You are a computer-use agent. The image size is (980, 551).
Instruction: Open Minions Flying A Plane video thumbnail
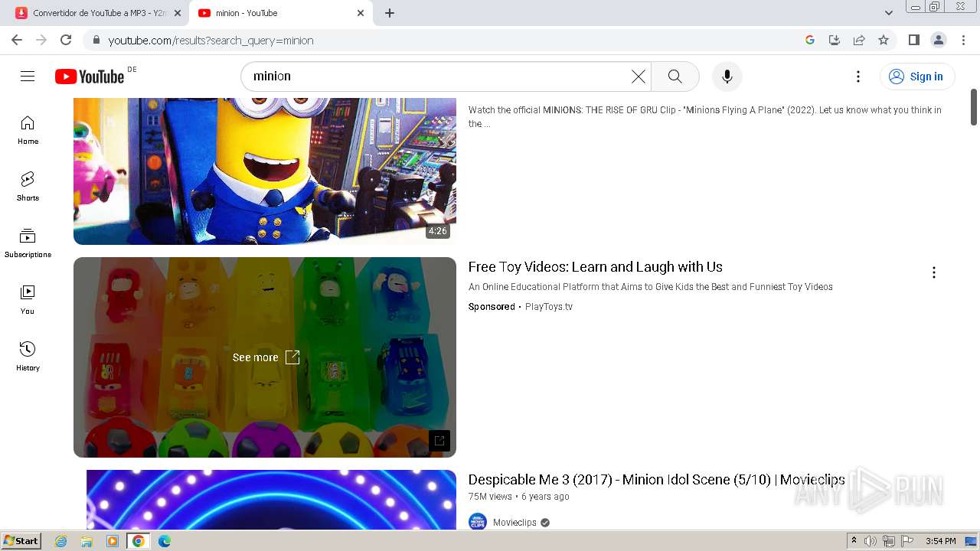pos(265,171)
